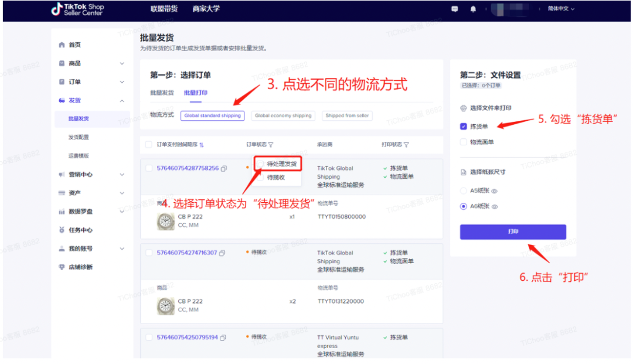
Task: Open 商家大学 in top navigation
Action: [206, 9]
